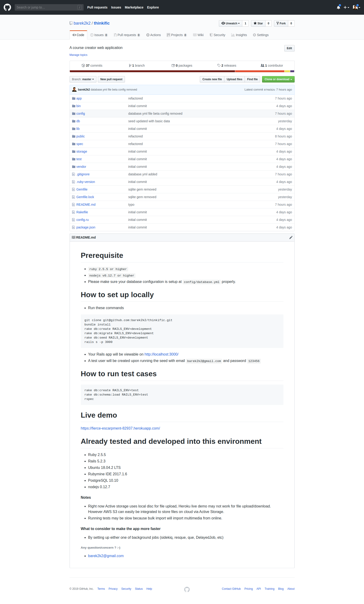Open the Branch: master dropdown
This screenshot has height=604, width=364.
(x=82, y=79)
